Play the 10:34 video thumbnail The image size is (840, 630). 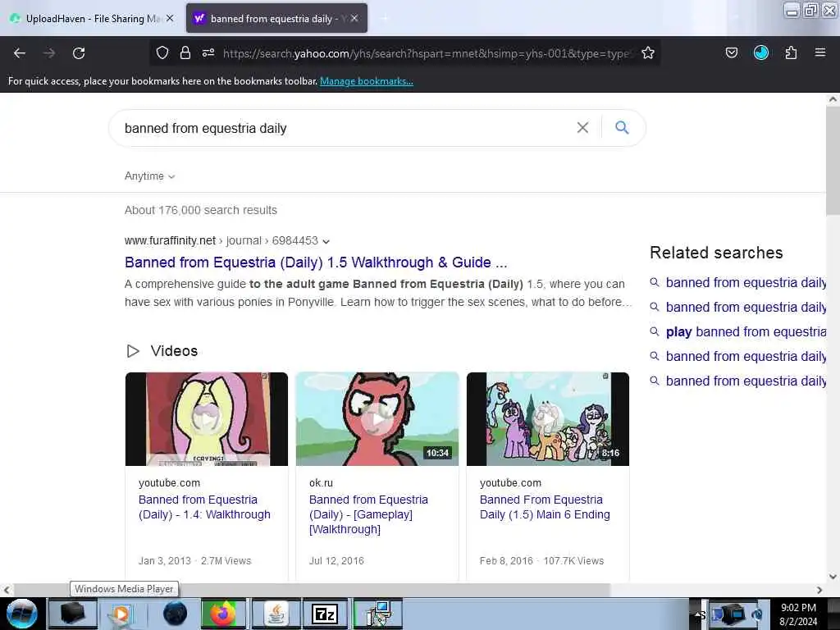tap(377, 419)
